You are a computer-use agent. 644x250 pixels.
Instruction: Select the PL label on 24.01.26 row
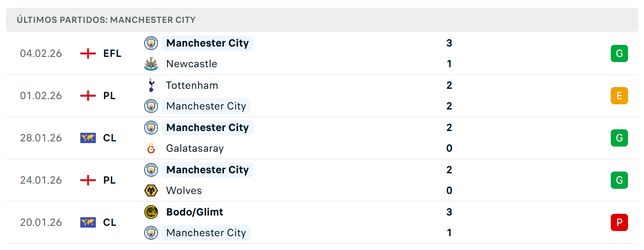click(x=110, y=180)
